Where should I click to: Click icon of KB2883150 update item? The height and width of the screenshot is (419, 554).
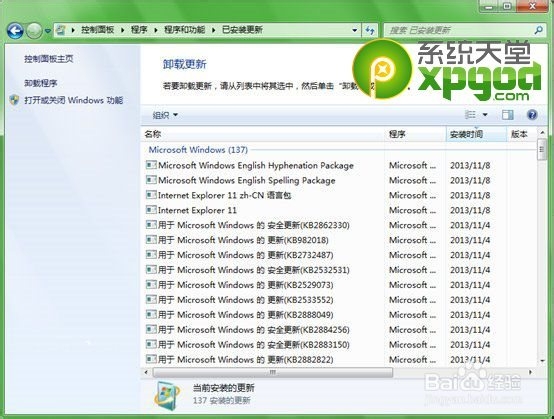(151, 344)
